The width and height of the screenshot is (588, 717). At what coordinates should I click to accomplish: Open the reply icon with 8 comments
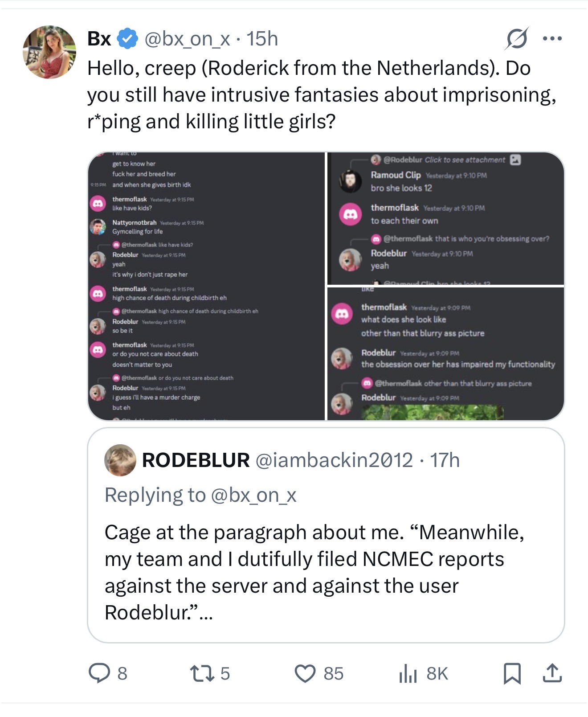click(x=99, y=673)
